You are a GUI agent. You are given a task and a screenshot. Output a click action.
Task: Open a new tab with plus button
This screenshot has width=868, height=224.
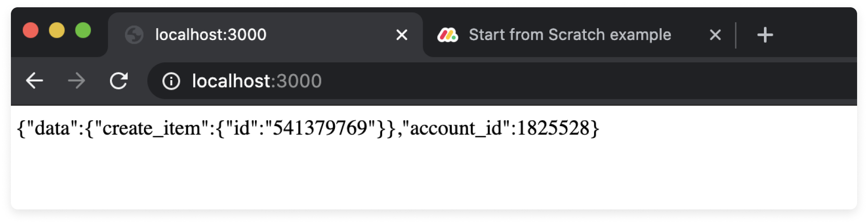click(765, 35)
